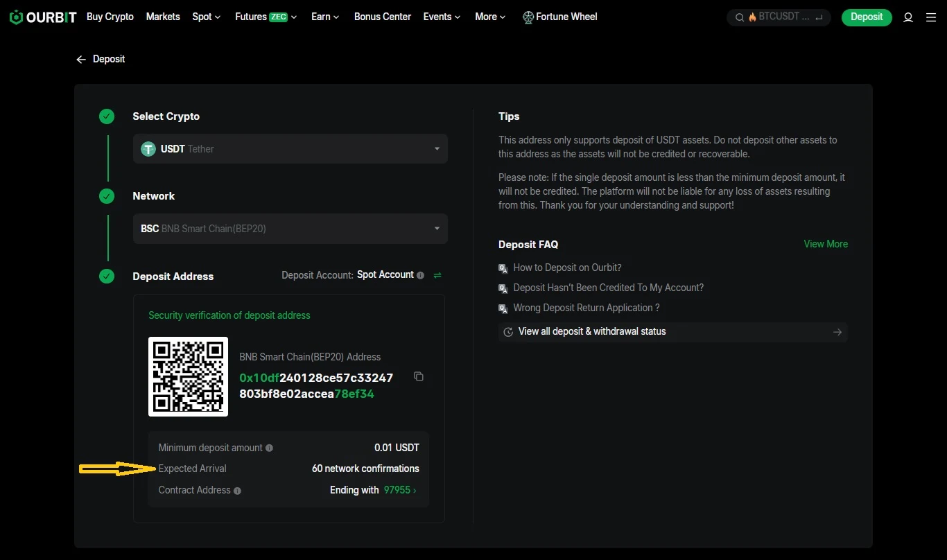Click the Contract Address info icon
This screenshot has height=560, width=947.
pos(237,491)
